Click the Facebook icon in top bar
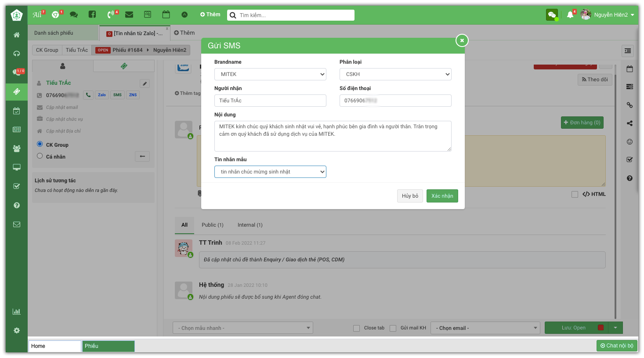 coord(92,14)
